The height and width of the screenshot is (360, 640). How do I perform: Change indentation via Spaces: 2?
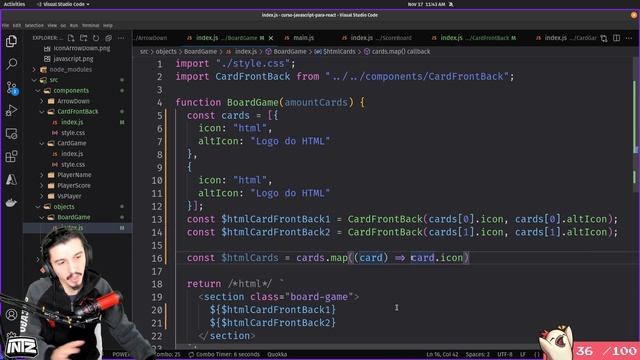click(478, 354)
